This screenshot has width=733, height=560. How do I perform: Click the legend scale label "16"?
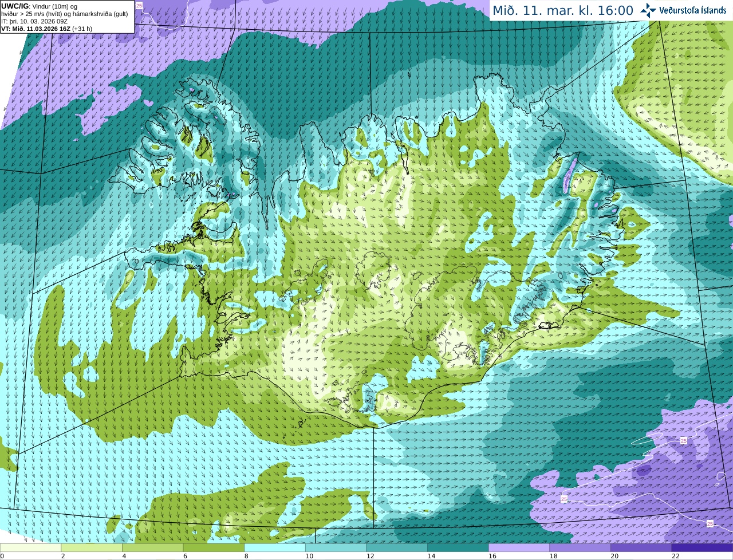pos(492,556)
